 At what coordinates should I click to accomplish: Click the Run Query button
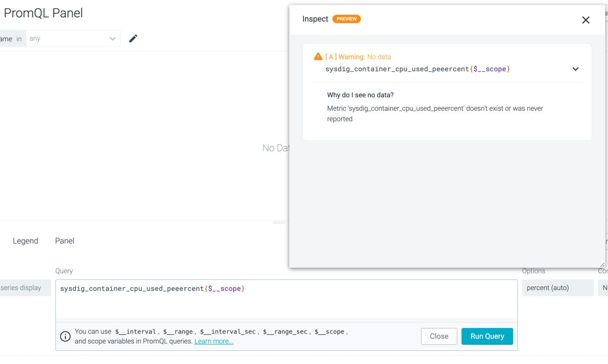tap(487, 336)
